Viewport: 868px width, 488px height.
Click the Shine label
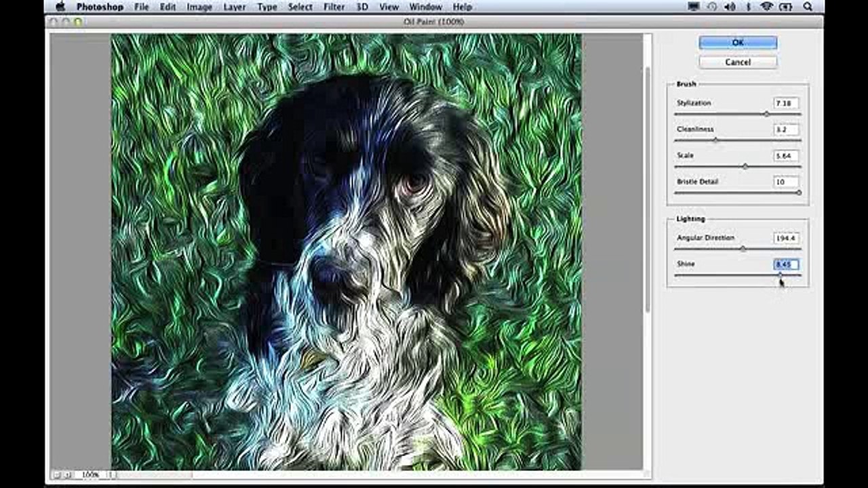click(686, 264)
